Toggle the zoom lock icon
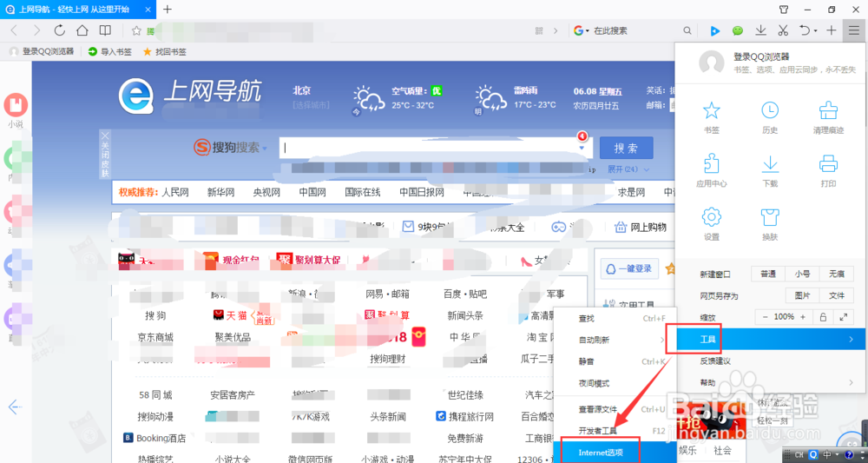The image size is (868, 463). [x=823, y=317]
